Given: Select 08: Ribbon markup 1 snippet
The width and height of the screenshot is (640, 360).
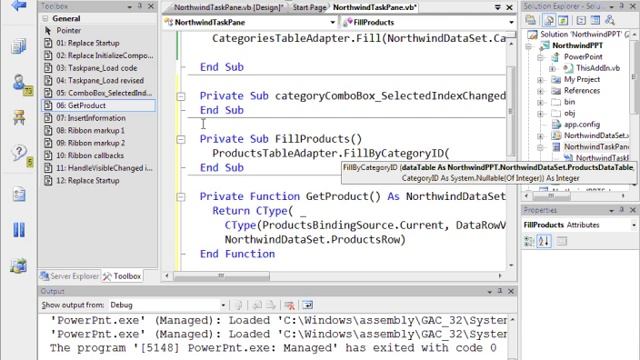Looking at the screenshot, I should click(x=98, y=131).
